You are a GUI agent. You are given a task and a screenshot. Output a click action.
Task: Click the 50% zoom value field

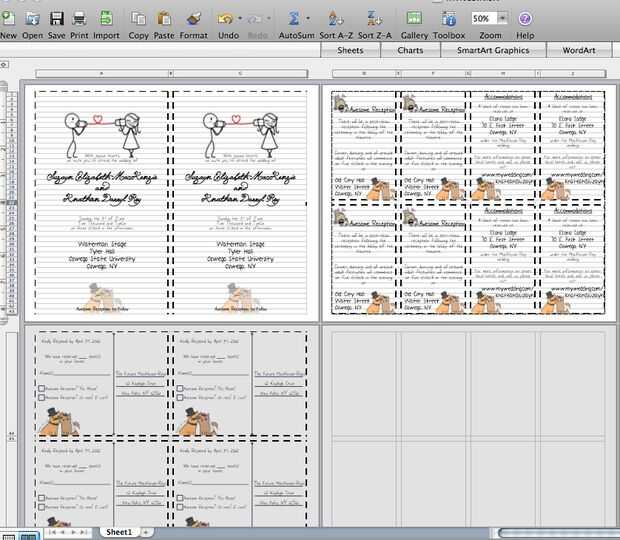(x=484, y=18)
